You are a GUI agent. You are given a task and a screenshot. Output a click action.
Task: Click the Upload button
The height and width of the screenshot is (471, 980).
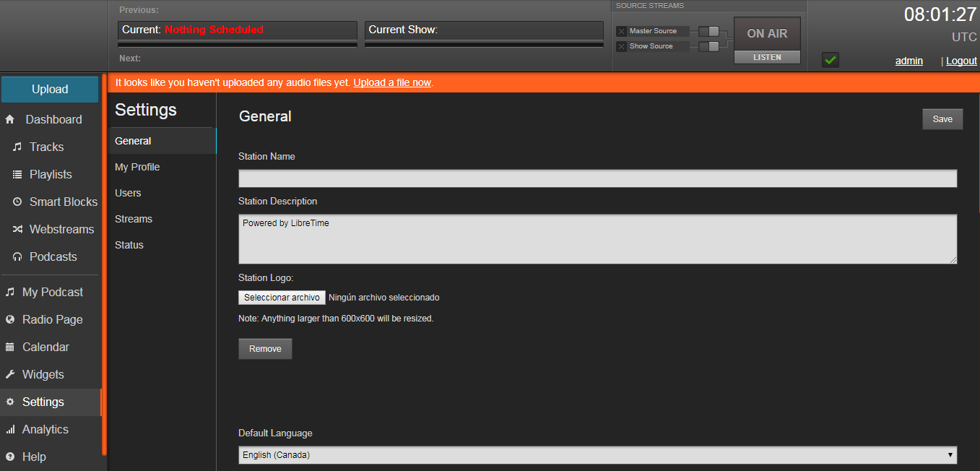click(50, 90)
